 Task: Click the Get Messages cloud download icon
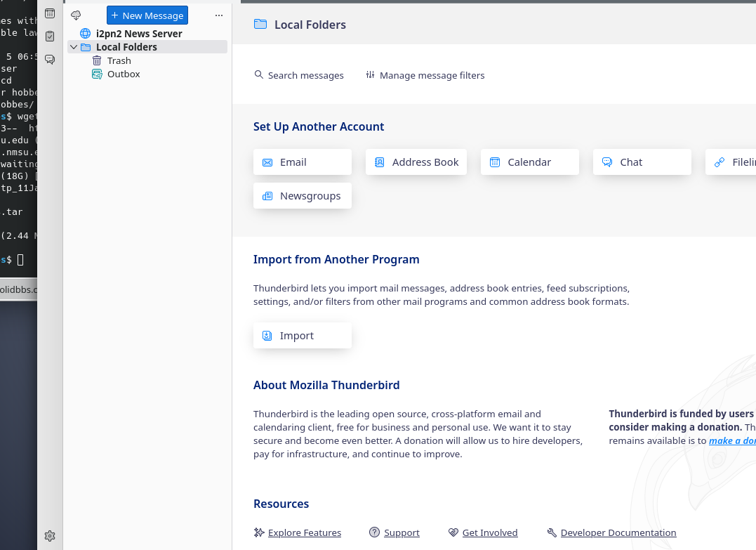click(x=76, y=15)
